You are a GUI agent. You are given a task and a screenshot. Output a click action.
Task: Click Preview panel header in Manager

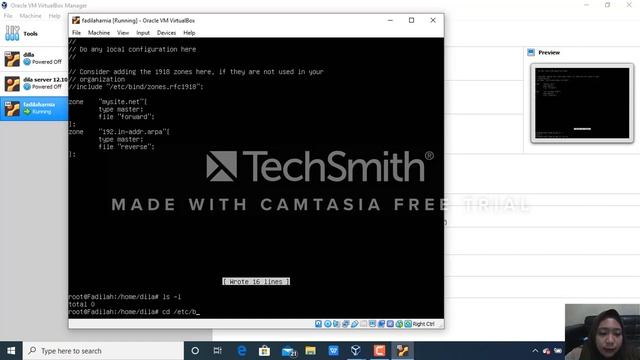coord(549,52)
